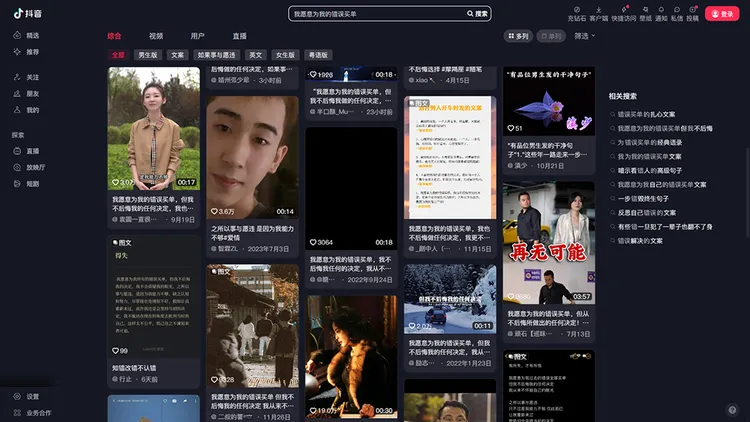
Task: Click the red 登录 button
Action: point(722,14)
